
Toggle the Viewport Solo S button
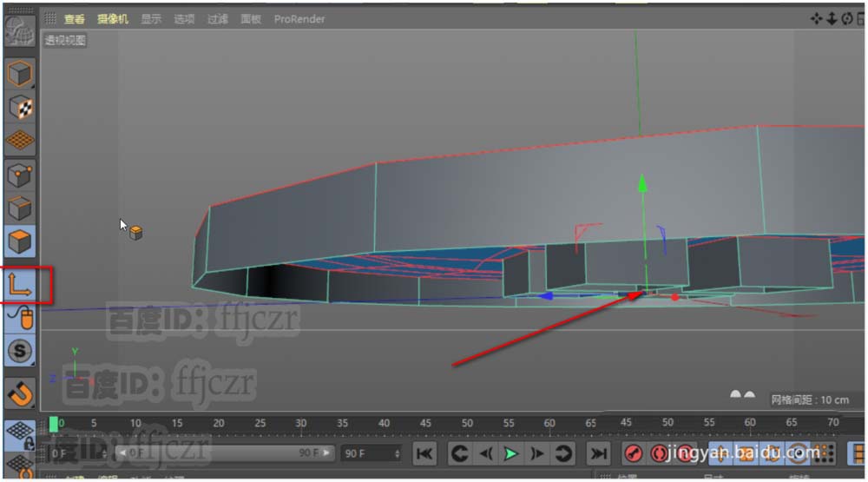tap(19, 352)
